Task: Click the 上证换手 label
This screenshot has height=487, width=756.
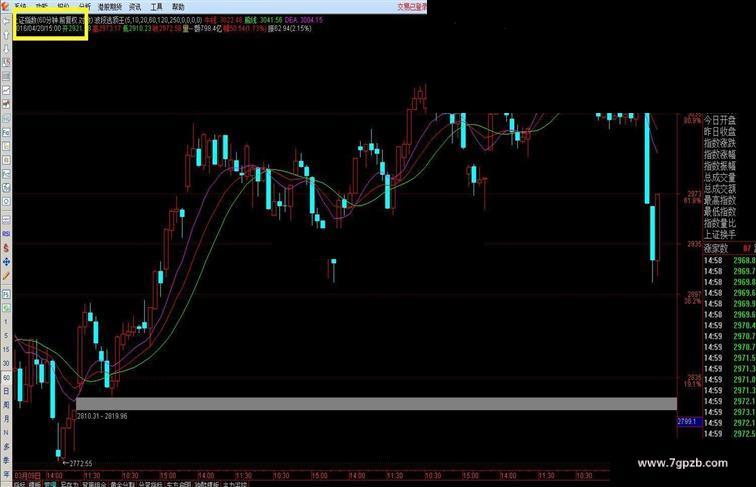Action: [720, 235]
